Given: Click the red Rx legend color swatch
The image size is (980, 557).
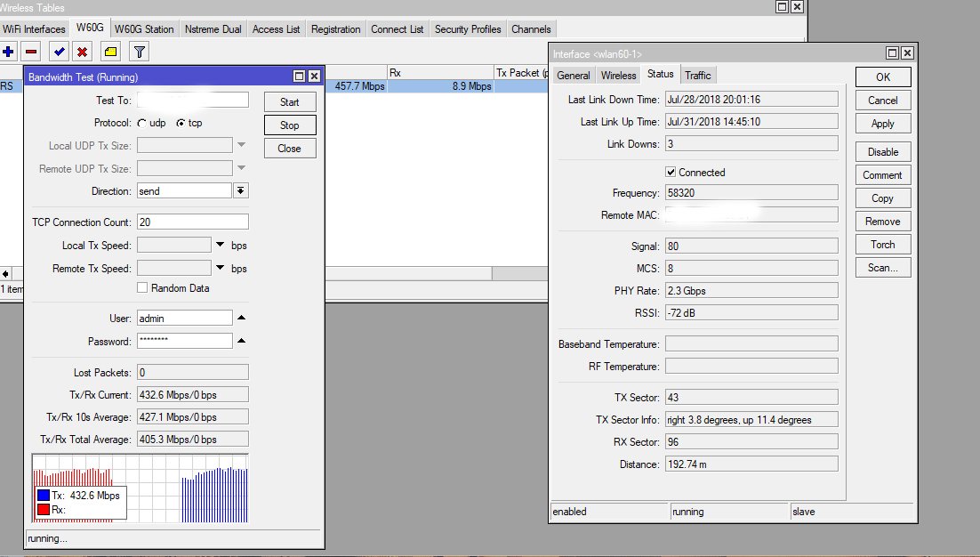Looking at the screenshot, I should [x=43, y=510].
